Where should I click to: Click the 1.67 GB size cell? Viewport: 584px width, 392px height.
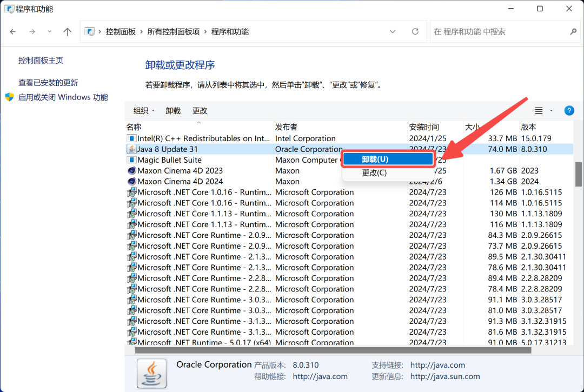pyautogui.click(x=503, y=171)
